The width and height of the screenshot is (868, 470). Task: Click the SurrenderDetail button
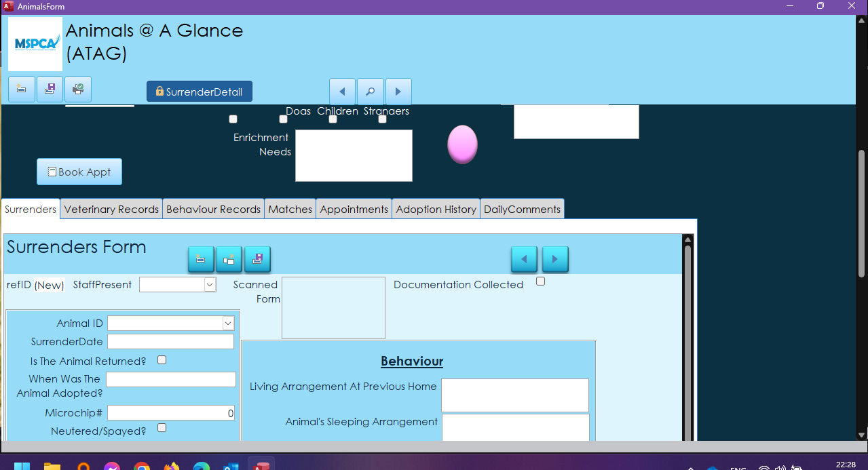[200, 92]
